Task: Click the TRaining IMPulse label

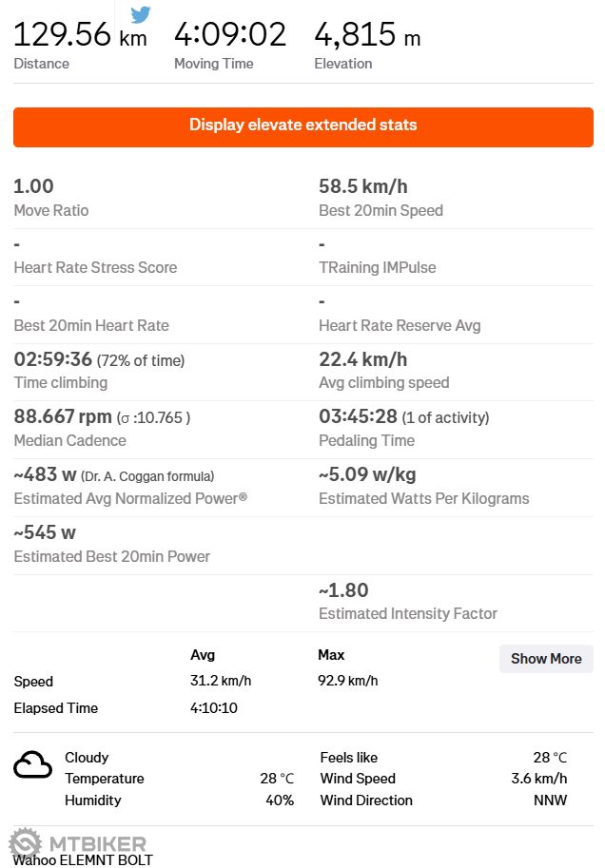Action: click(377, 268)
